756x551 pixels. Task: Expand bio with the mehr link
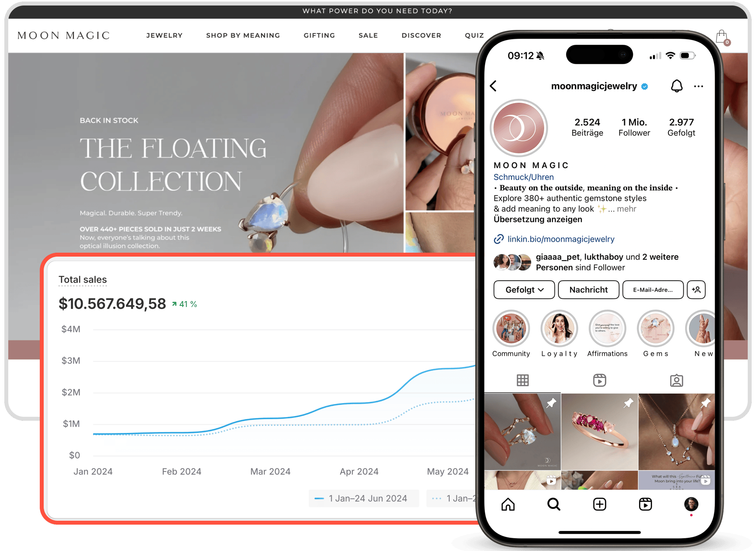tap(626, 209)
